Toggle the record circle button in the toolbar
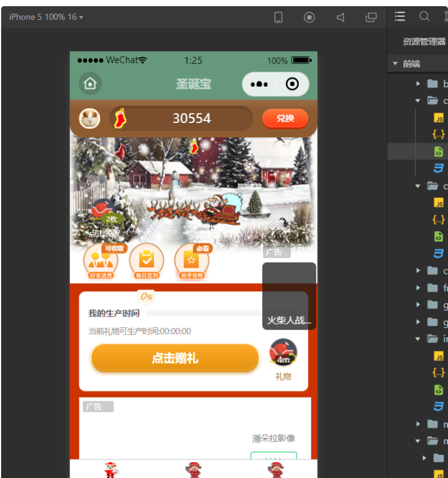 [310, 17]
